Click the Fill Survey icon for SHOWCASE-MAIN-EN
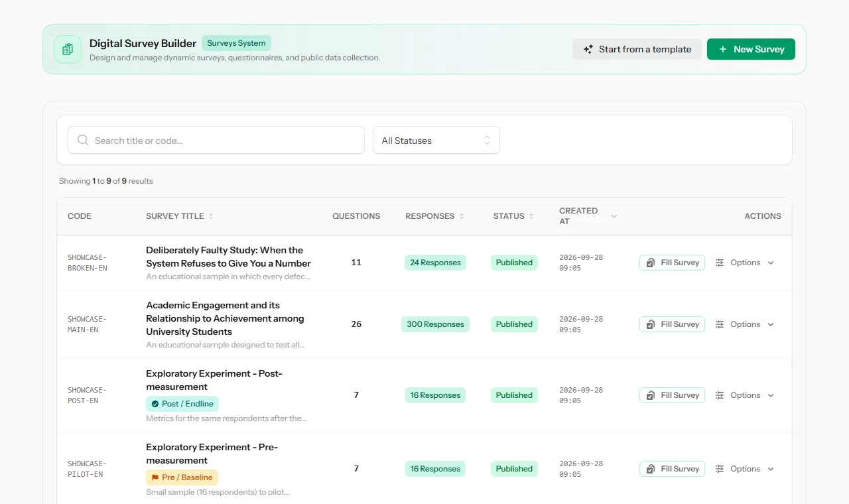The width and height of the screenshot is (849, 504). tap(651, 324)
